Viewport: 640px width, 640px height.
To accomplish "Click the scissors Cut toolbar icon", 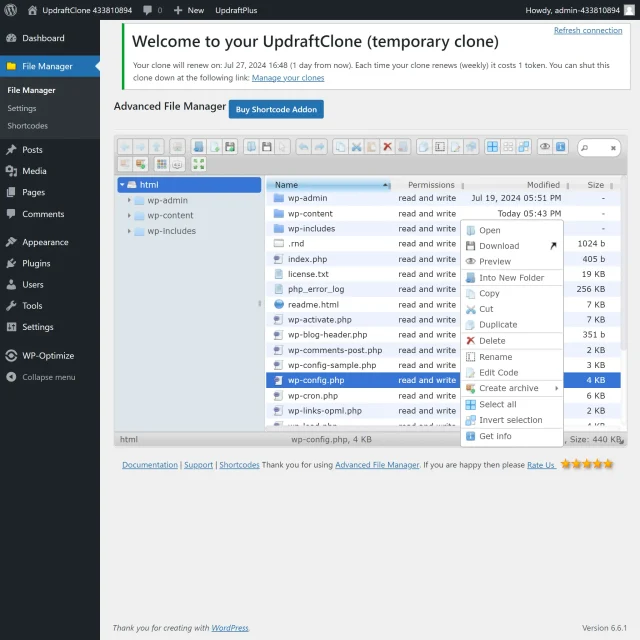I will (x=356, y=147).
